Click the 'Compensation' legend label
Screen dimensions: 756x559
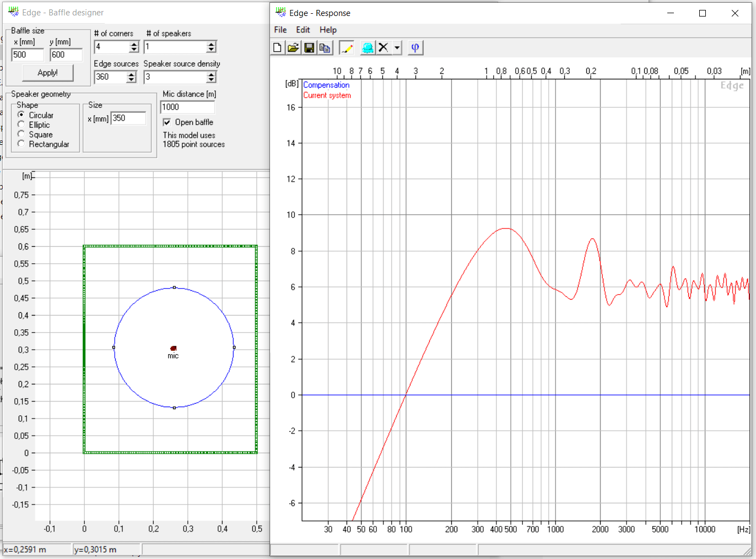coord(326,85)
